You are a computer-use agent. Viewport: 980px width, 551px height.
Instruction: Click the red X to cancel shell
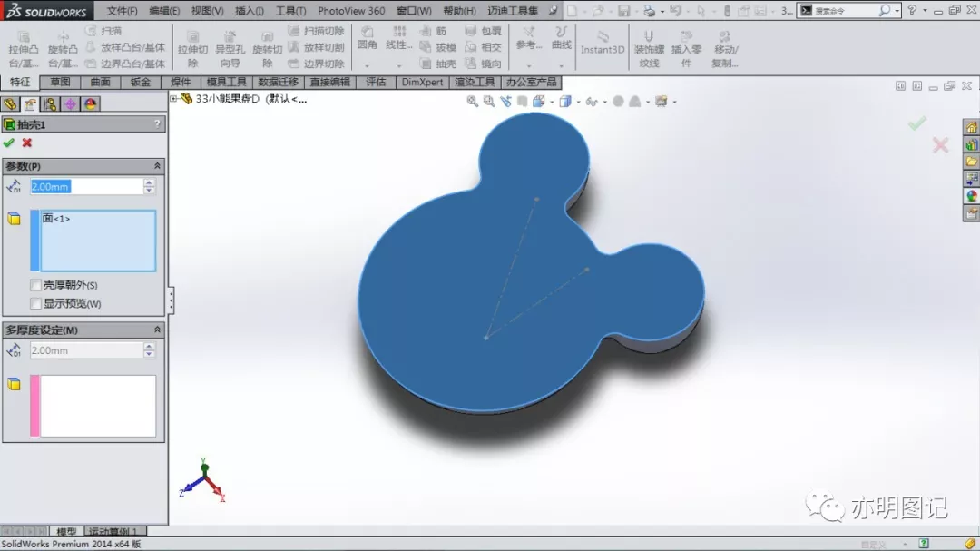click(x=27, y=143)
